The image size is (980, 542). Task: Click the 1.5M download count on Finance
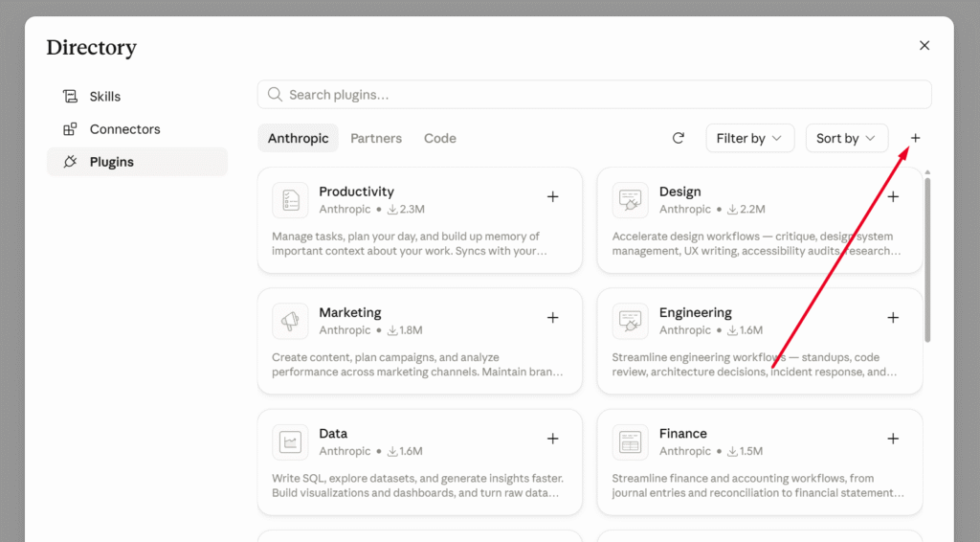745,451
